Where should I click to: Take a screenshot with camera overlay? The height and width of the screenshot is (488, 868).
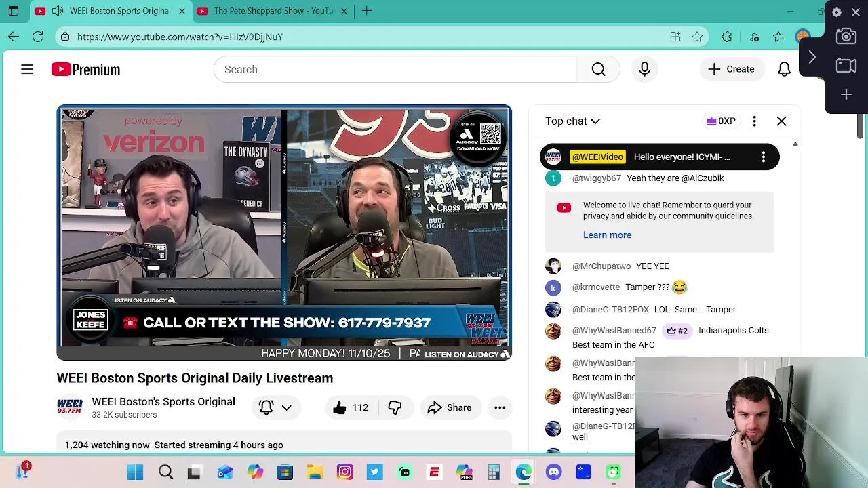point(846,37)
